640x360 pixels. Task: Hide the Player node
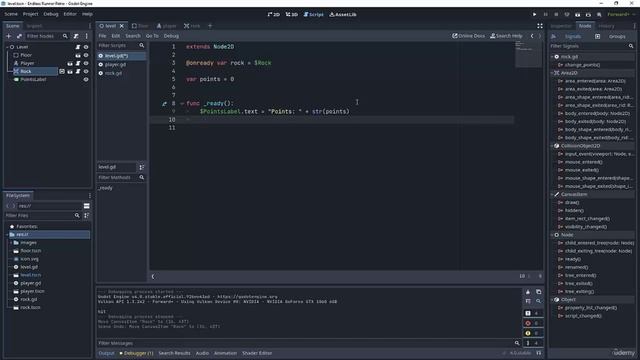pos(86,63)
